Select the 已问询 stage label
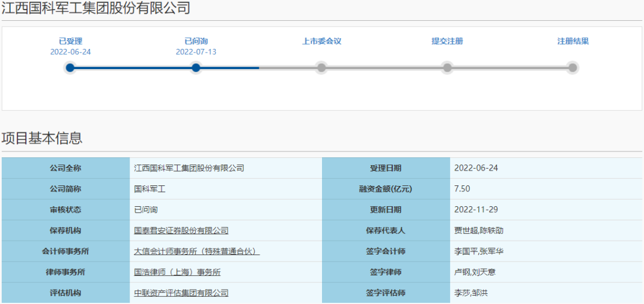The height and width of the screenshot is (304, 644). [196, 42]
